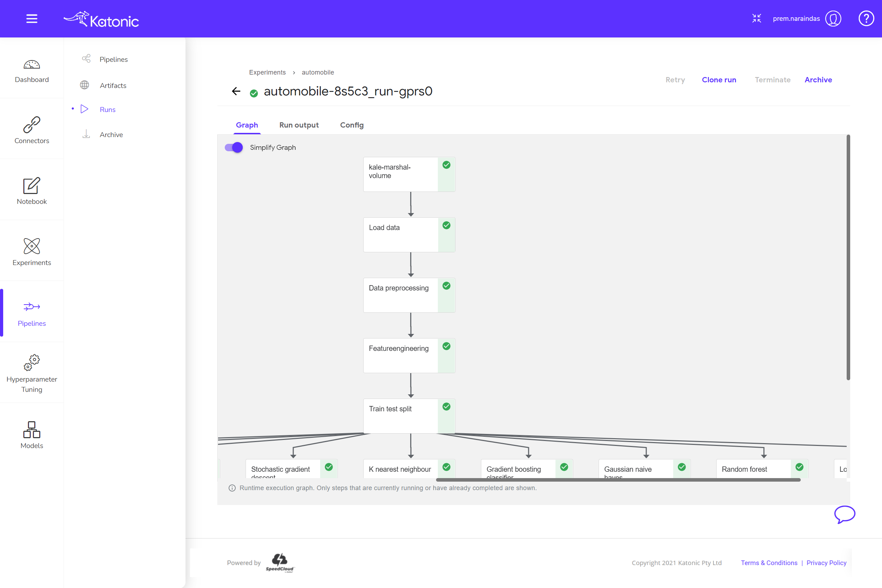The width and height of the screenshot is (882, 588).
Task: Click the Experiments atom icon
Action: point(32,246)
